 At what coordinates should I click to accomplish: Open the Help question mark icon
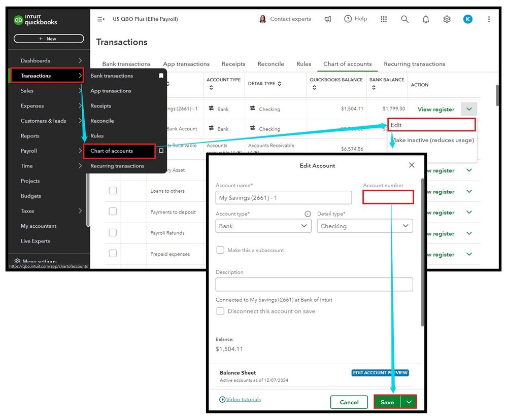[348, 19]
